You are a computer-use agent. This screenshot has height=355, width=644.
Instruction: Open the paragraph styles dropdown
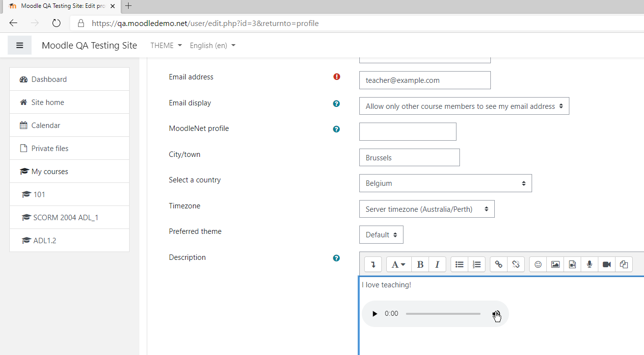click(x=399, y=264)
